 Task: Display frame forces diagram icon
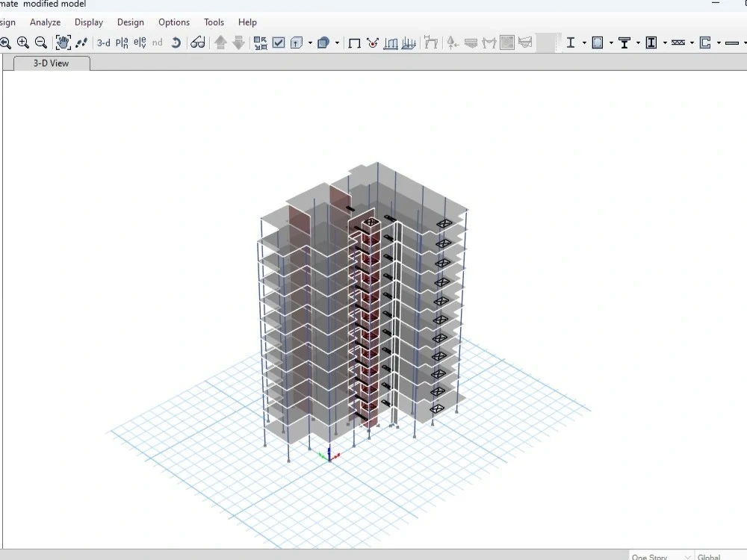(x=431, y=43)
